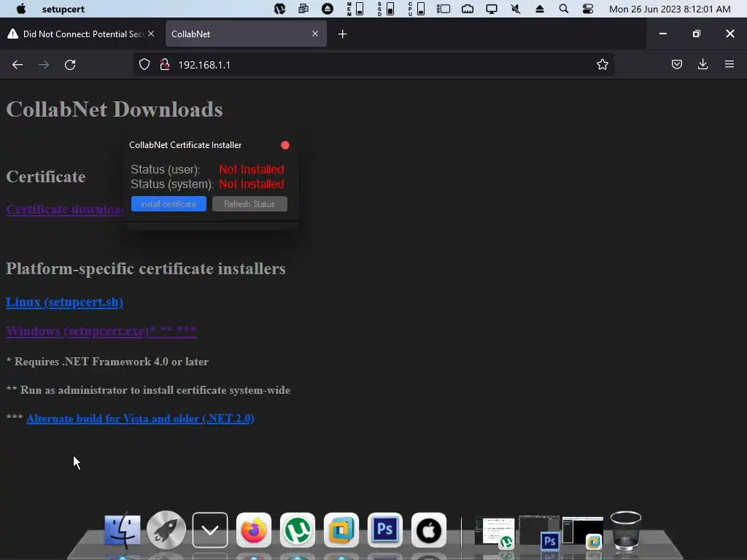Click the CPU monitor in menu bar
Image resolution: width=747 pixels, height=560 pixels.
pos(417,9)
